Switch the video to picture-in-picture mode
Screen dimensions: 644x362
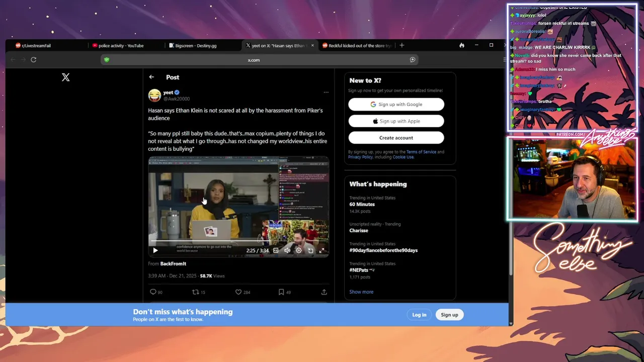[310, 250]
